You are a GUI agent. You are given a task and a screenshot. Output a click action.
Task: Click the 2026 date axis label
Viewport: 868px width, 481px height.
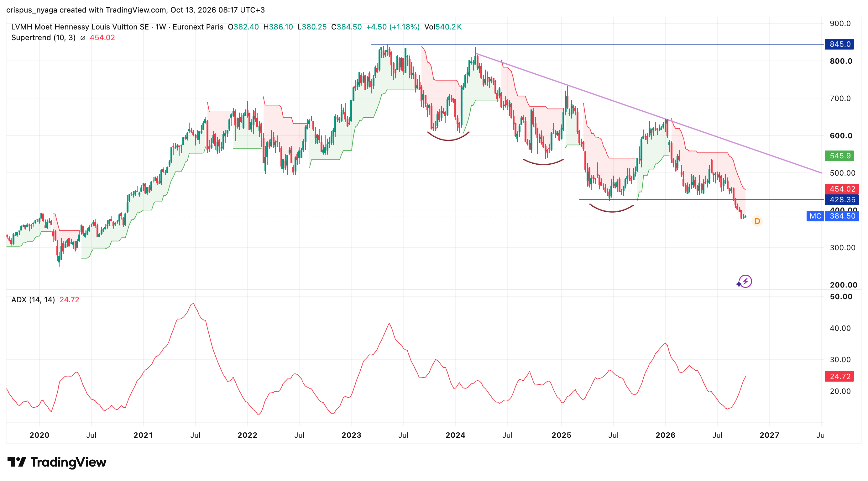click(666, 435)
